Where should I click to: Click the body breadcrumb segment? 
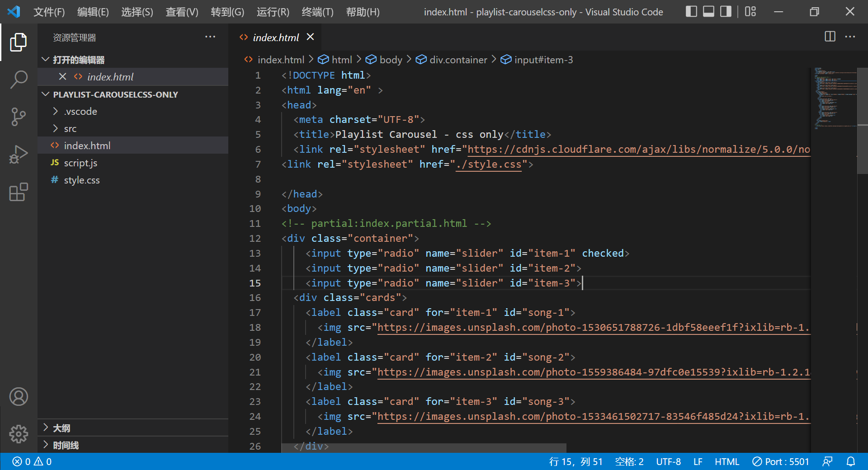click(384, 60)
